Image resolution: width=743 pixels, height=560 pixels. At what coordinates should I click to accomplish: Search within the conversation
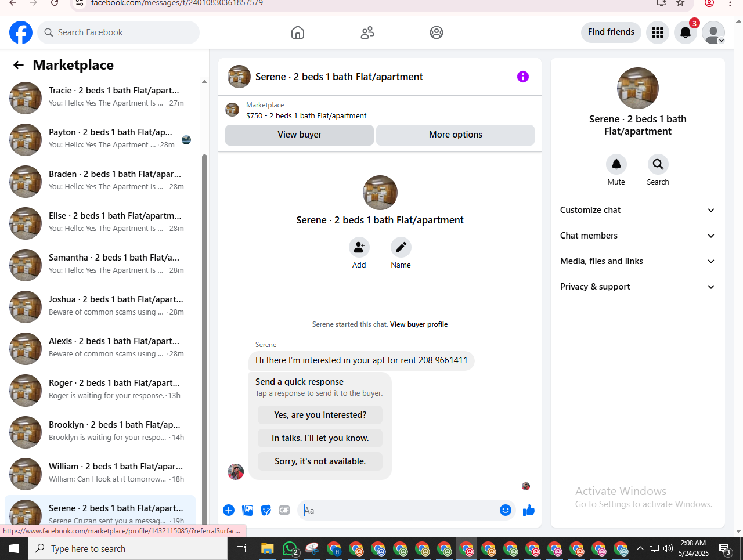pyautogui.click(x=658, y=164)
